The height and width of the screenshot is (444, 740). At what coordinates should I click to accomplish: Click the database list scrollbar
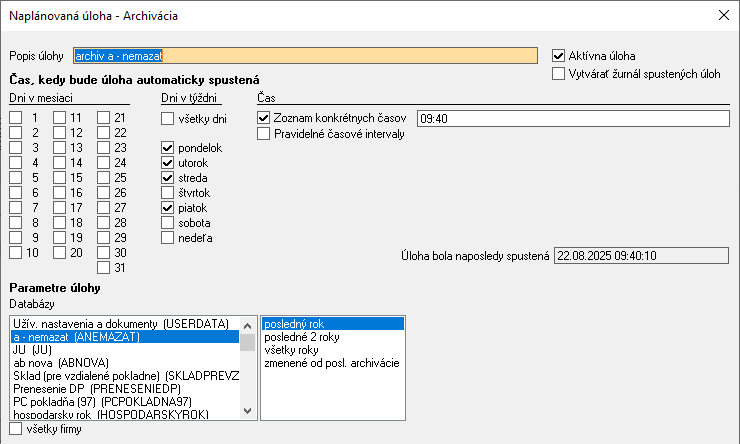tap(246, 380)
